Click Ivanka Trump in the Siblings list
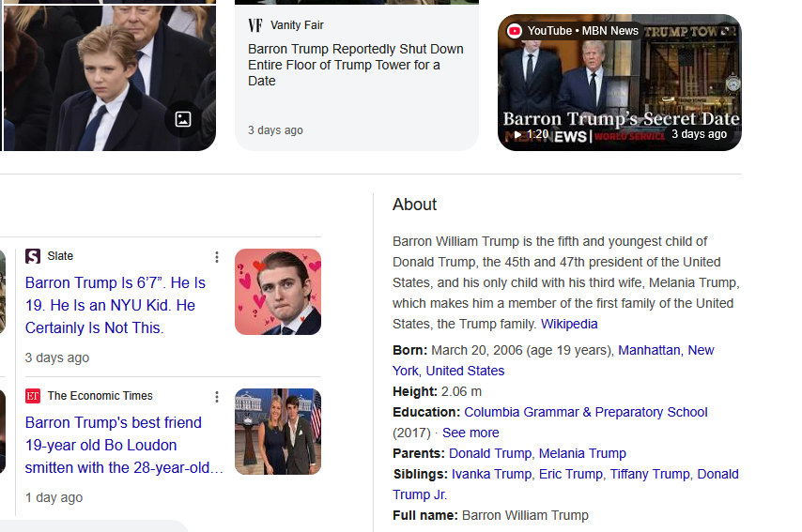Image resolution: width=802 pixels, height=532 pixels. tap(491, 474)
